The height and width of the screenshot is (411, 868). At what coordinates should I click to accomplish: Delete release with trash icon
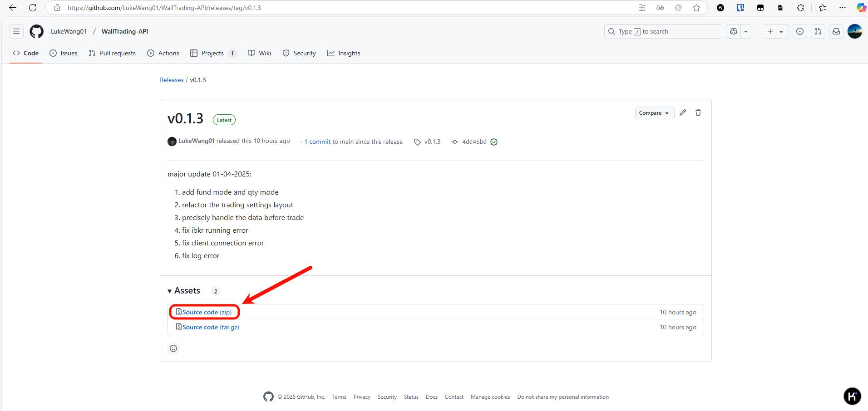coord(698,113)
